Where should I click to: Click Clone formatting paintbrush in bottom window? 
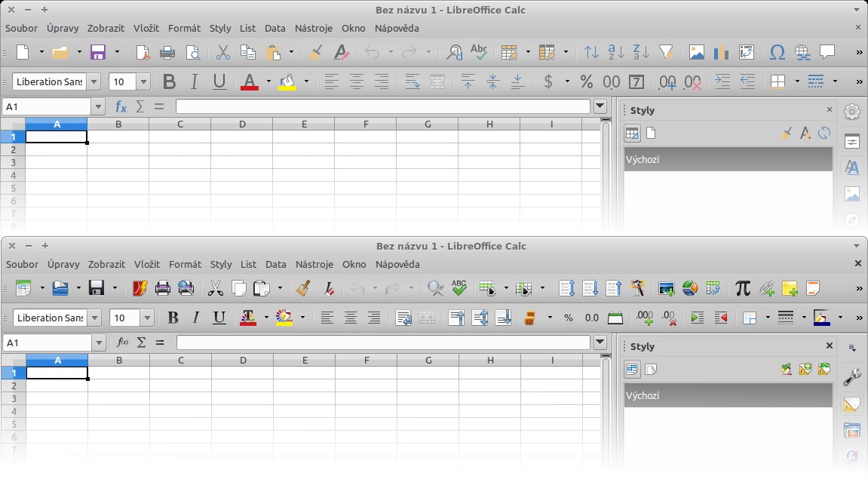303,288
